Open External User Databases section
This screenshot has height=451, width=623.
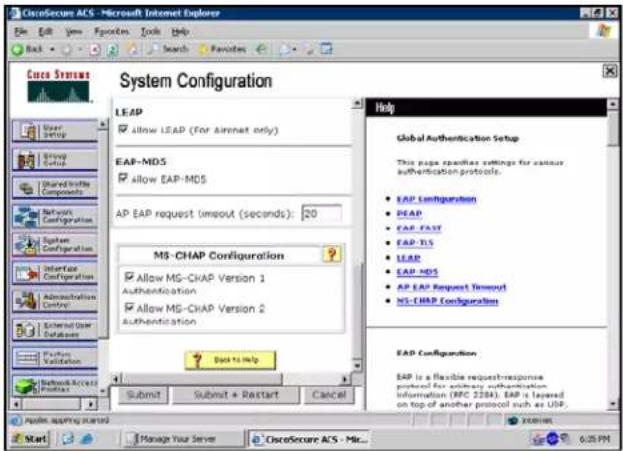(x=55, y=329)
